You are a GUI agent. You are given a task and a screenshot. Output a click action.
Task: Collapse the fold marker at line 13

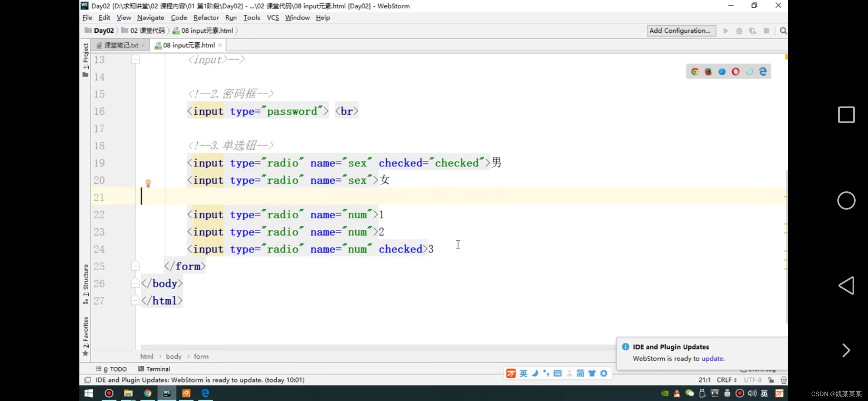click(x=135, y=59)
